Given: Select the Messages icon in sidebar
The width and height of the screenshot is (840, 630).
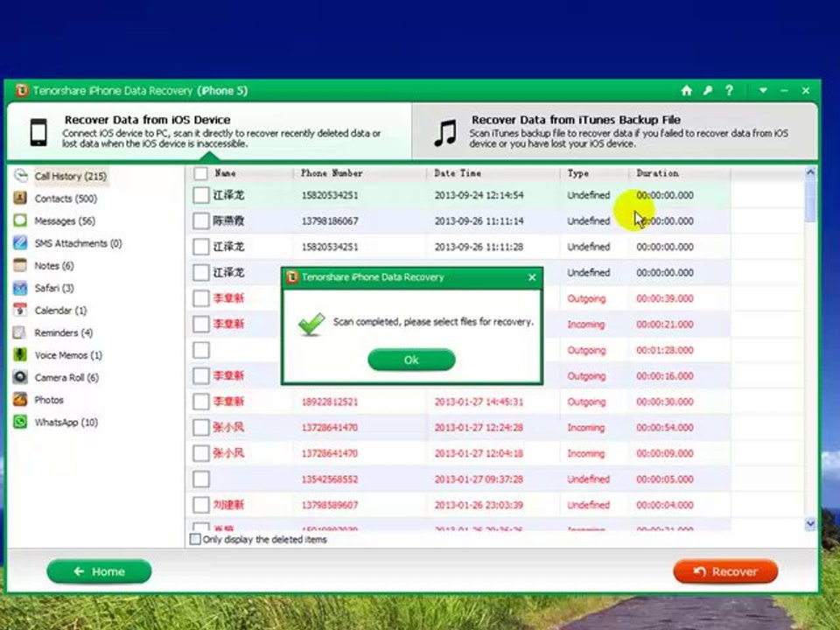Looking at the screenshot, I should click(20, 220).
